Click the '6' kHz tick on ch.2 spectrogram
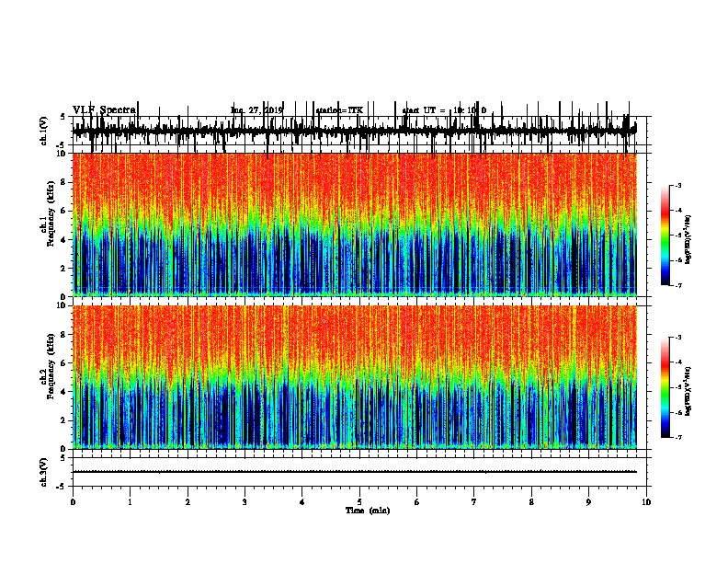The height and width of the screenshot is (563, 728). [x=63, y=363]
